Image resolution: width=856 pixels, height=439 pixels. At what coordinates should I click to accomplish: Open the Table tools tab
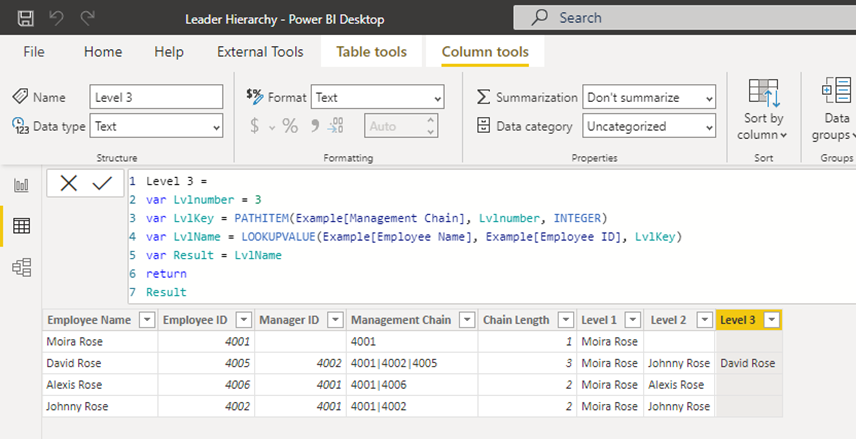pos(372,52)
